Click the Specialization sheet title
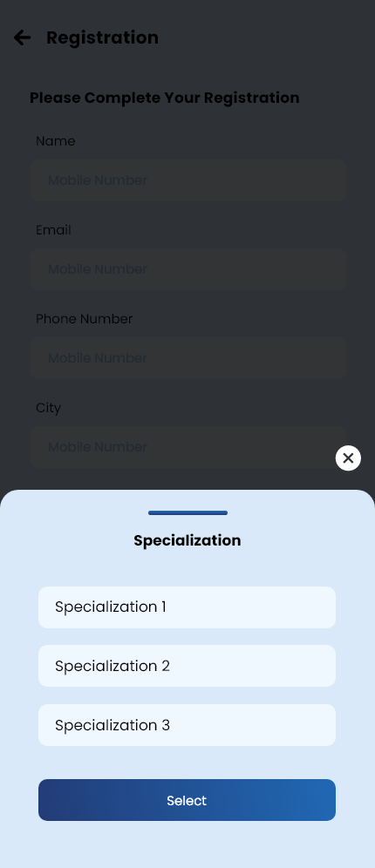Screen dimensions: 375x868 [187, 540]
